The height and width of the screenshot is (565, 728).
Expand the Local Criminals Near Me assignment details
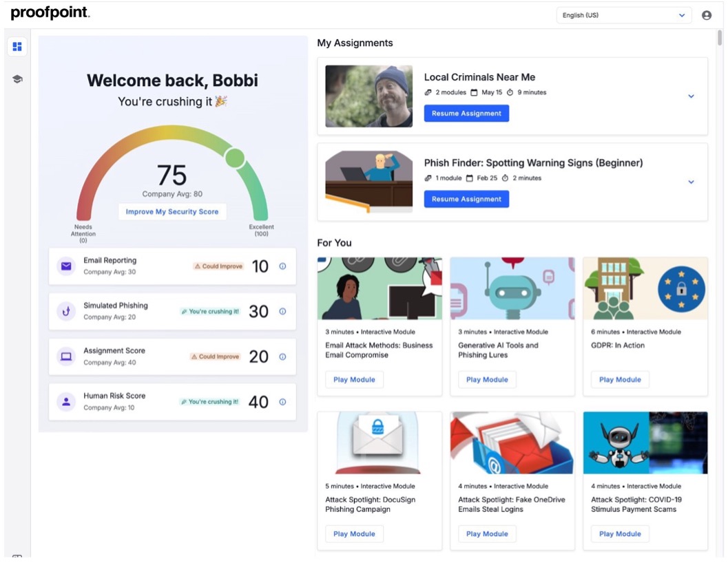point(691,96)
